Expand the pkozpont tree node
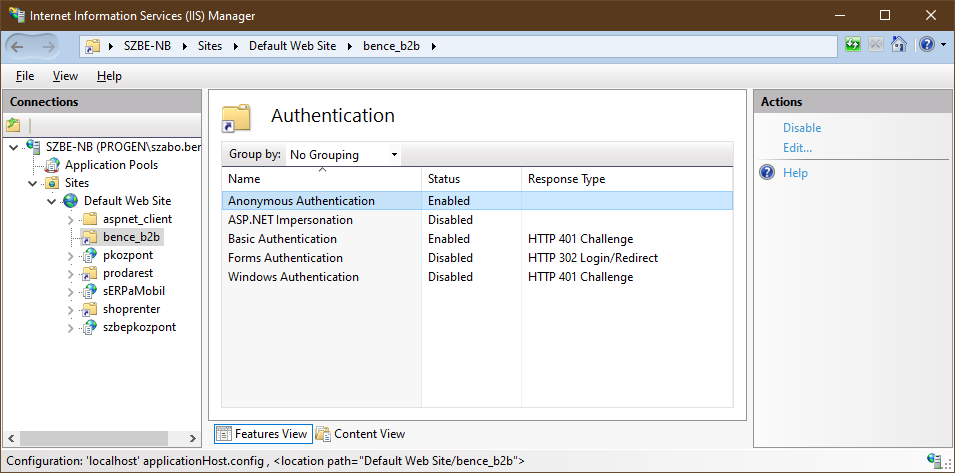 tap(69, 255)
